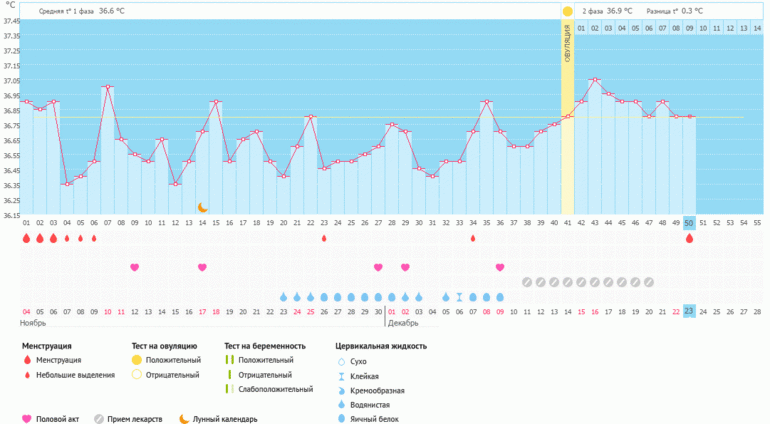Click the crescent moon icon on the chart
This screenshot has height=424, width=770.
[x=202, y=207]
